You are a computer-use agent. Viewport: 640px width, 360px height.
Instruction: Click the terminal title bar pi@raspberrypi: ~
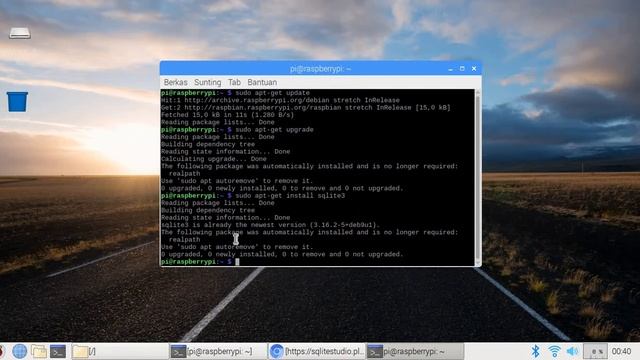coord(320,69)
